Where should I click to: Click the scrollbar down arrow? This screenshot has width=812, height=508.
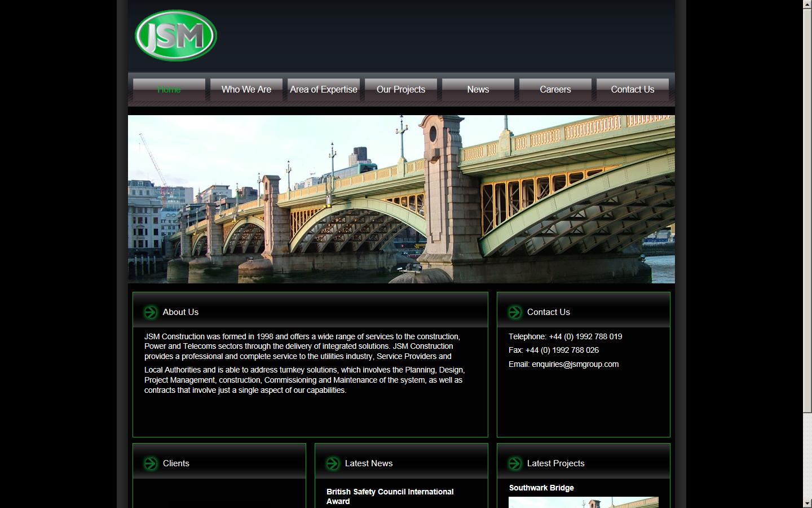pos(808,503)
